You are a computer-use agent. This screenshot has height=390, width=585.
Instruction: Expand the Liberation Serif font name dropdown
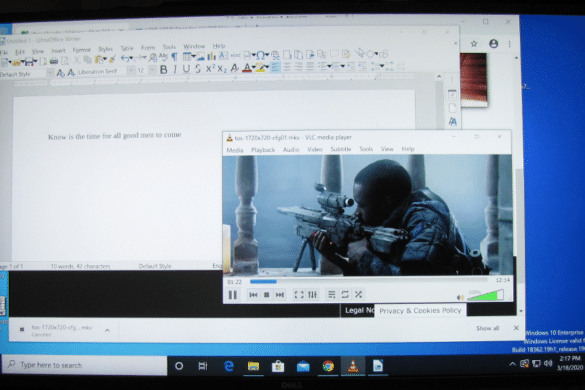point(131,71)
